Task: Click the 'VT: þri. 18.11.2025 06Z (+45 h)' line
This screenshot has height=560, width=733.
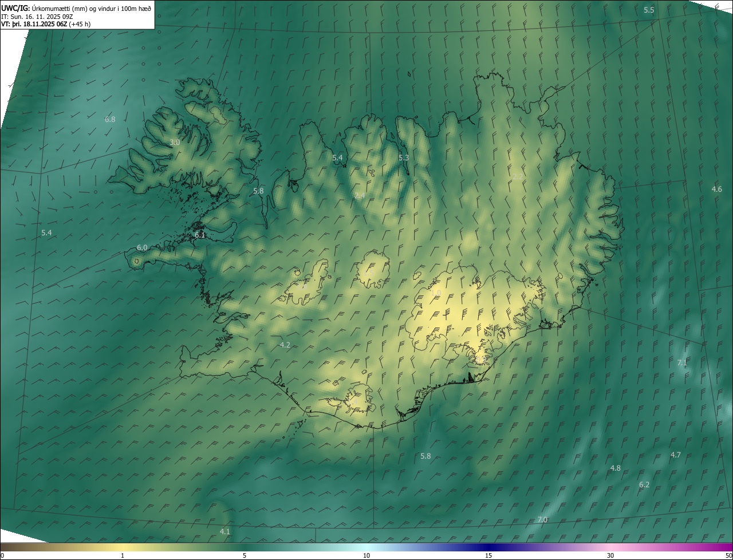Action: point(46,24)
